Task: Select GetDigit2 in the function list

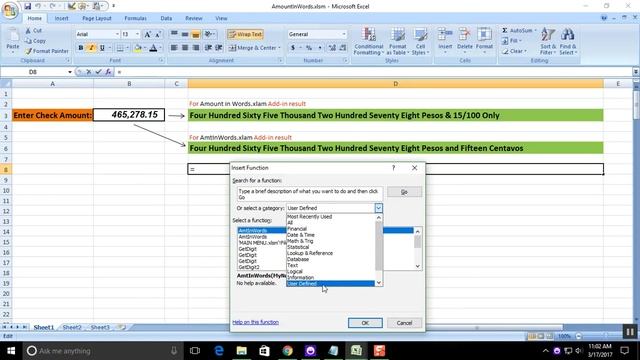Action: pyautogui.click(x=249, y=267)
